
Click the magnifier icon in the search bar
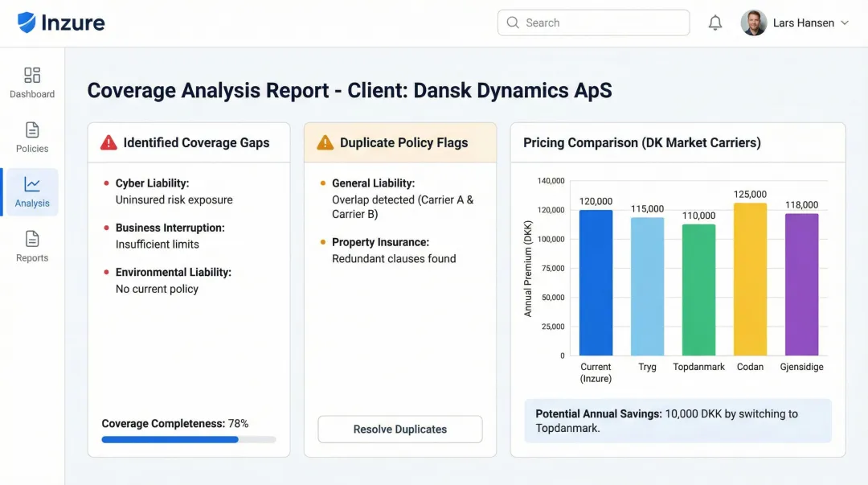(513, 23)
